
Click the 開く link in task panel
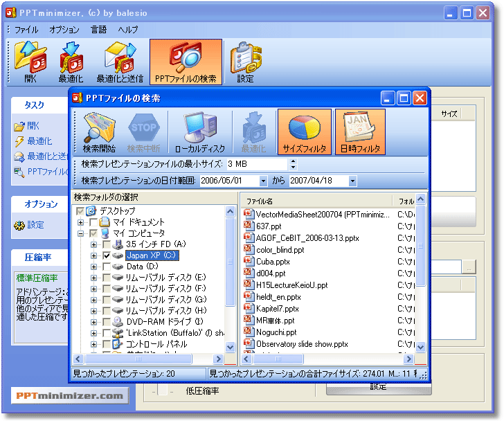[33, 126]
